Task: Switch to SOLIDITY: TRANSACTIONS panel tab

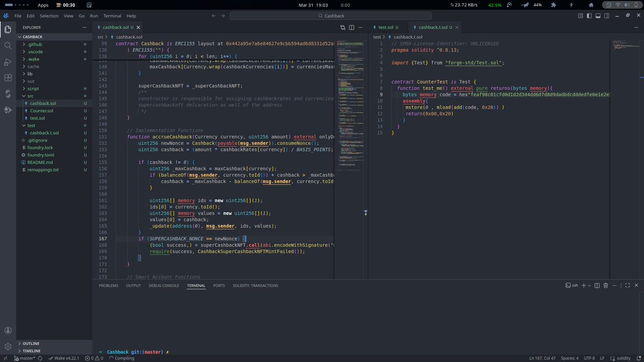Action: click(255, 286)
